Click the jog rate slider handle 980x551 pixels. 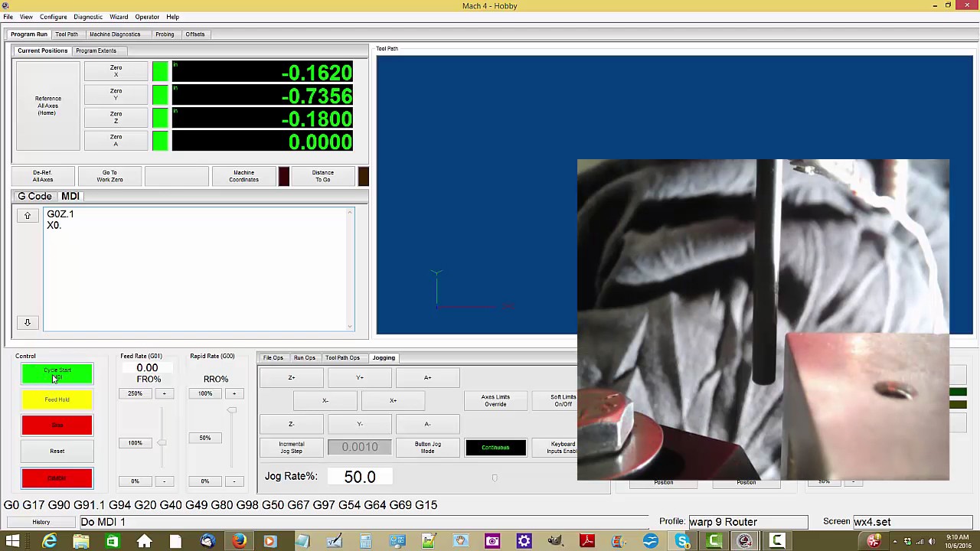click(495, 478)
